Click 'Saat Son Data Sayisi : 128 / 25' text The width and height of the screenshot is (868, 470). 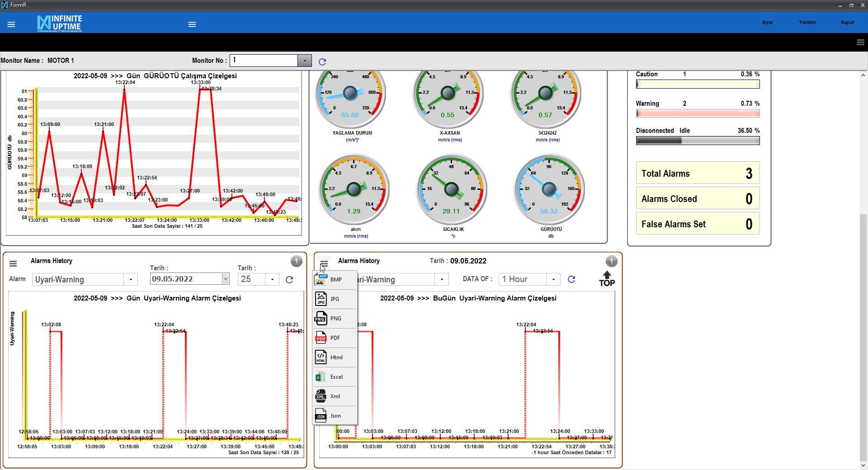tap(264, 452)
